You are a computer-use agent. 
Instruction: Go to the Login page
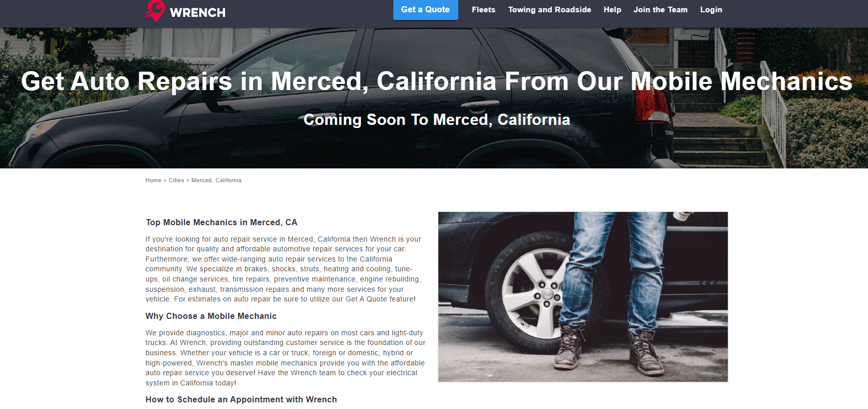[x=711, y=10]
